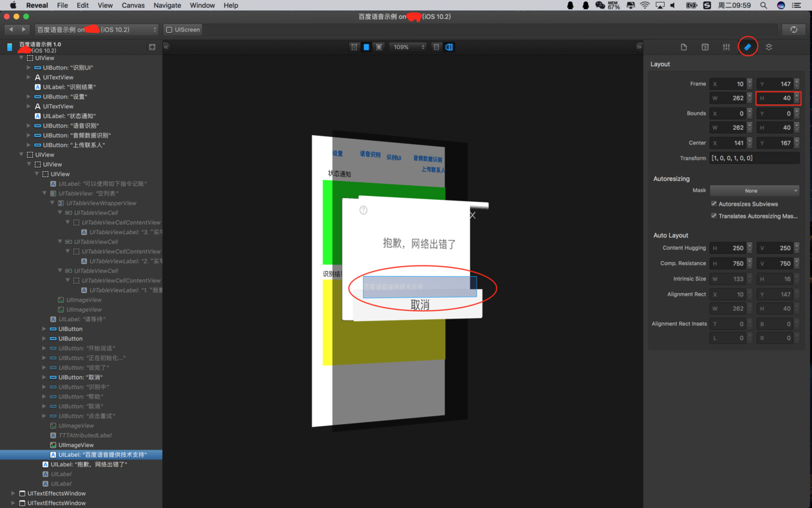Screen dimensions: 812x508
Task: Click the question mark help icon on the canvas
Action: pos(363,210)
